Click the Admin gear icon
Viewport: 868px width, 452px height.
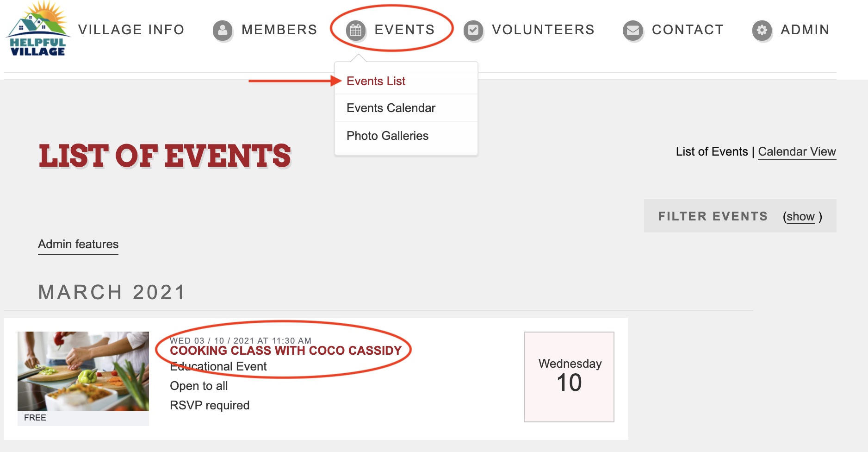tap(762, 30)
